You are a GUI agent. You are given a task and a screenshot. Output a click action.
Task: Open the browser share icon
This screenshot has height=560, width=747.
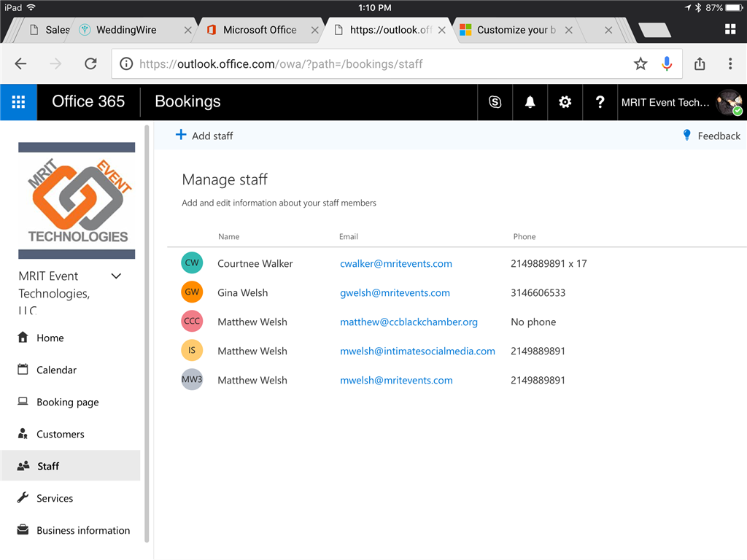700,64
